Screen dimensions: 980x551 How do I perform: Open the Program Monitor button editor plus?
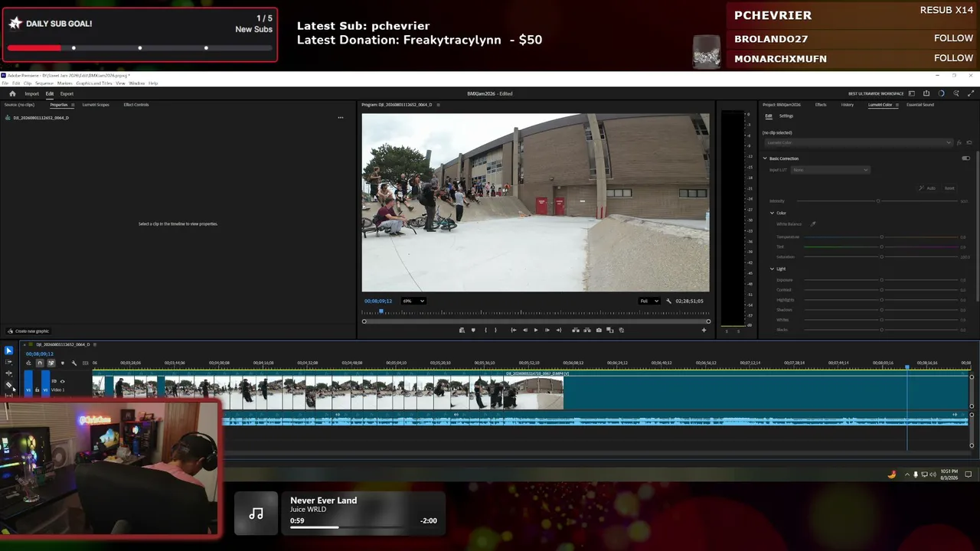pos(704,330)
